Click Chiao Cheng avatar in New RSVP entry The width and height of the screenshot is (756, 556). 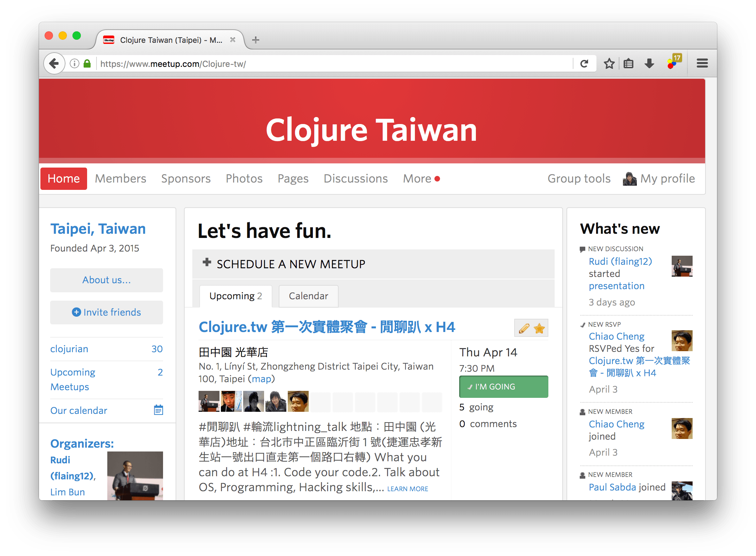pos(682,341)
